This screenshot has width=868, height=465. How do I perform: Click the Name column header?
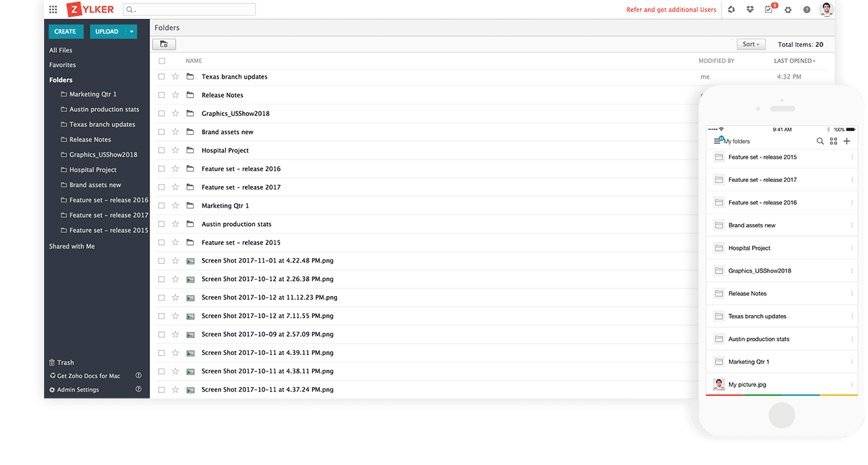[x=194, y=61]
